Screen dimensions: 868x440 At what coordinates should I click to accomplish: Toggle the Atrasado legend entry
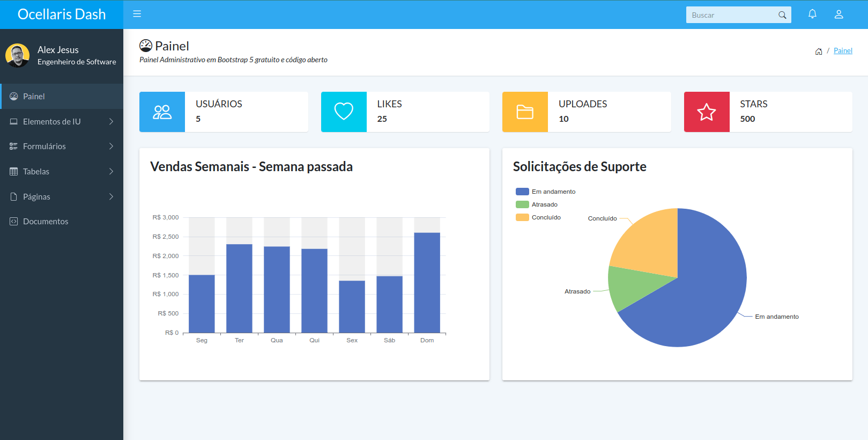pos(537,204)
